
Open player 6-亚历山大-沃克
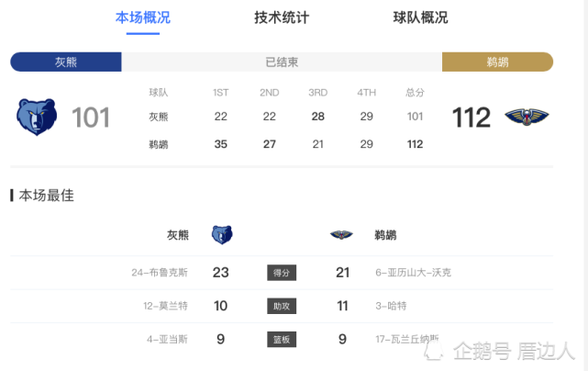[x=413, y=273]
